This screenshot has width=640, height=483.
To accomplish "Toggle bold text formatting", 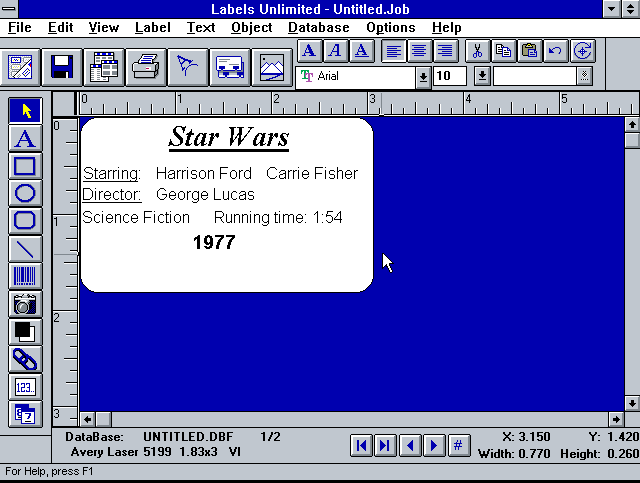I will coord(309,51).
